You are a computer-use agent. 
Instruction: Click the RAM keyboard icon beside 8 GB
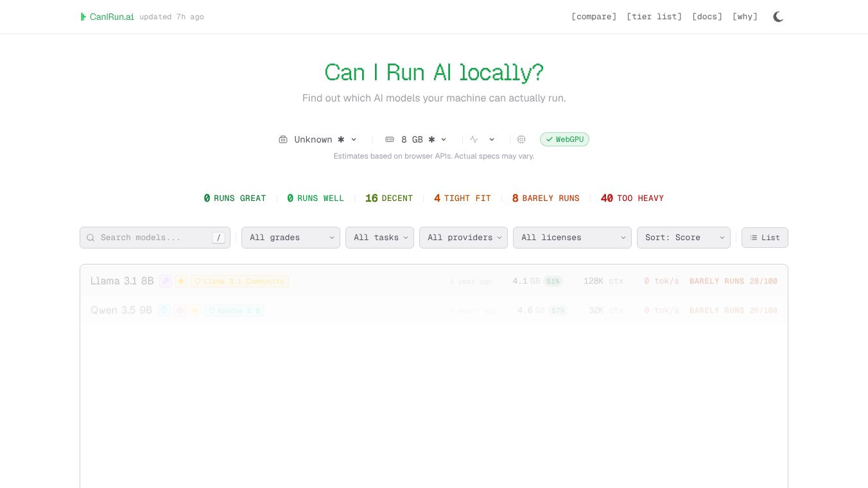coord(390,139)
